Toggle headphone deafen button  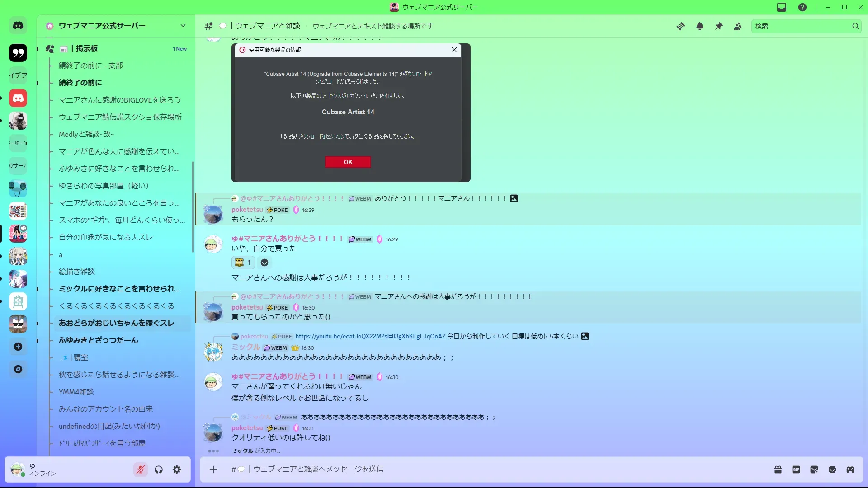pos(159,469)
